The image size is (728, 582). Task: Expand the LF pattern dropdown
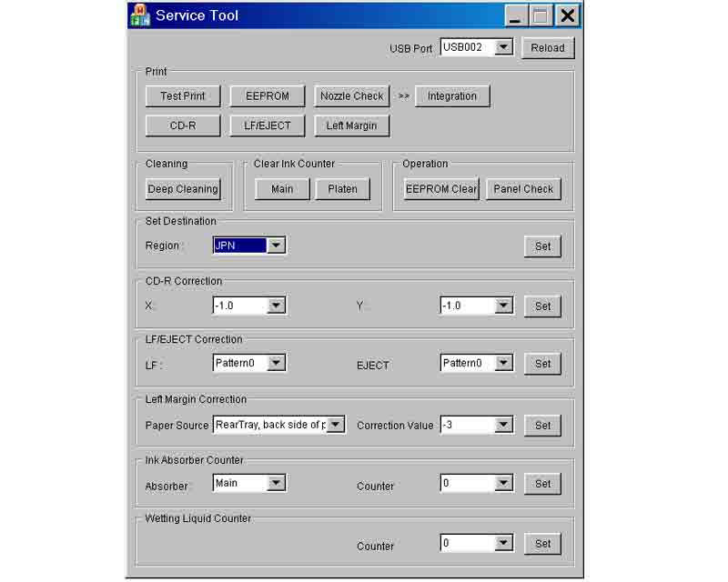248,363
